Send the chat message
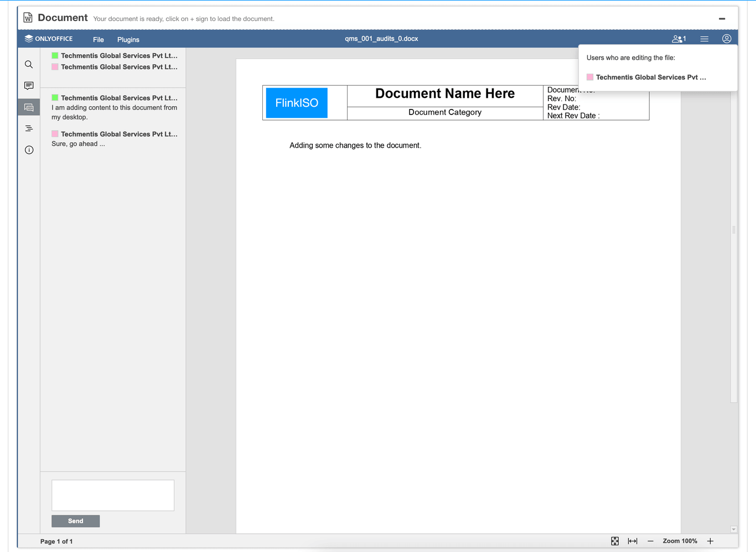756x552 pixels. pyautogui.click(x=76, y=521)
